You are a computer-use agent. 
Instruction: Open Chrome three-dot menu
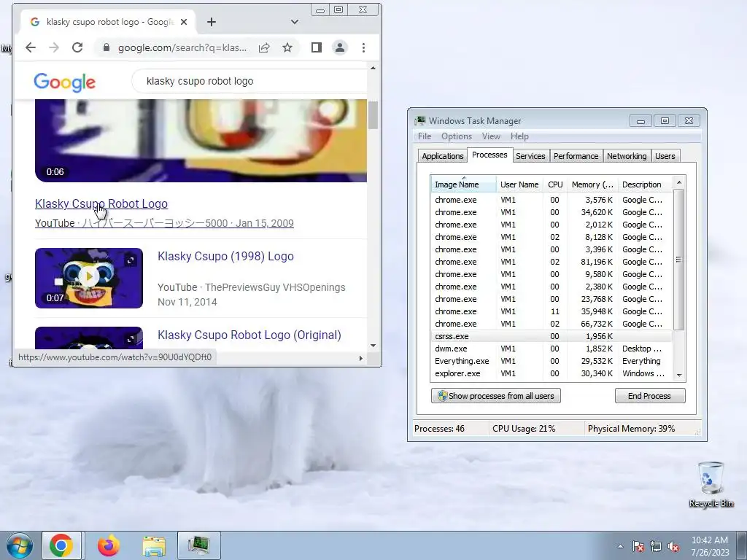pyautogui.click(x=363, y=47)
